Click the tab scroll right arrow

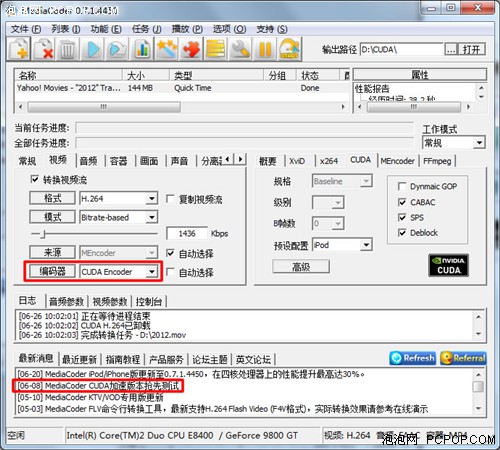tap(240, 159)
